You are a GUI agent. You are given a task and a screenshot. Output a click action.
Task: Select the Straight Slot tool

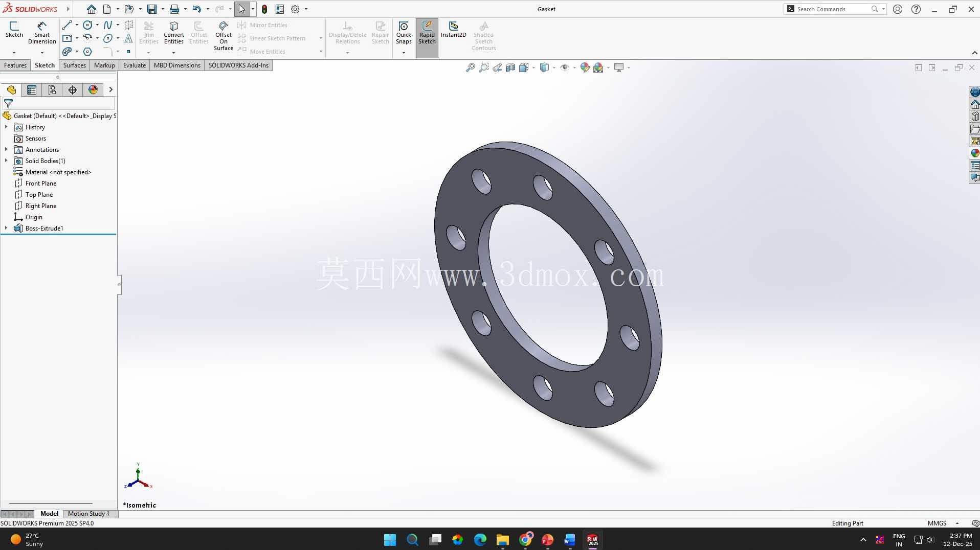[x=67, y=52]
